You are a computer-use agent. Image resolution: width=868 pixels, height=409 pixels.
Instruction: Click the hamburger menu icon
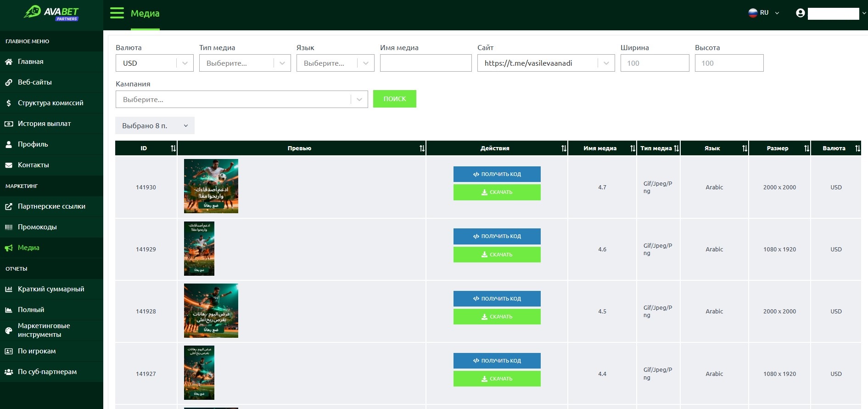[x=117, y=13]
